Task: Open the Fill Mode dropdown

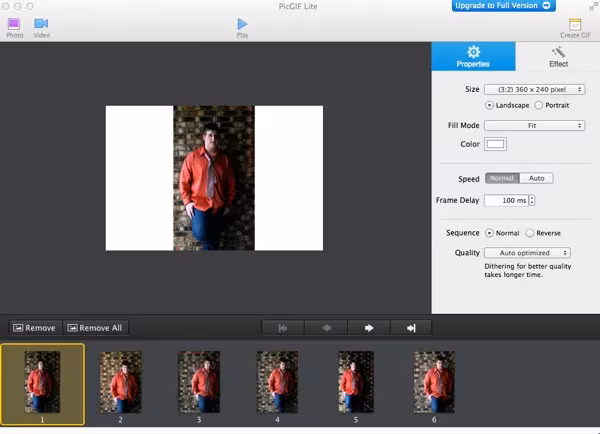Action: (535, 126)
